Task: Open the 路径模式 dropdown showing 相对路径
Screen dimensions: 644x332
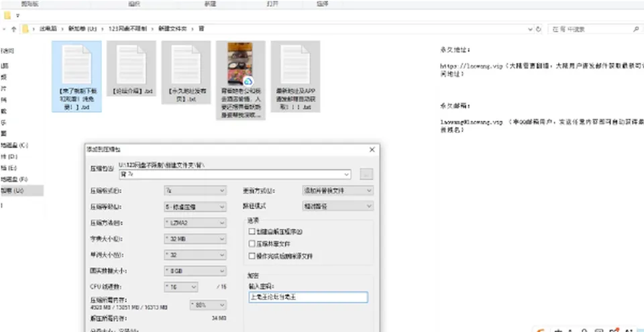Action: coord(337,206)
